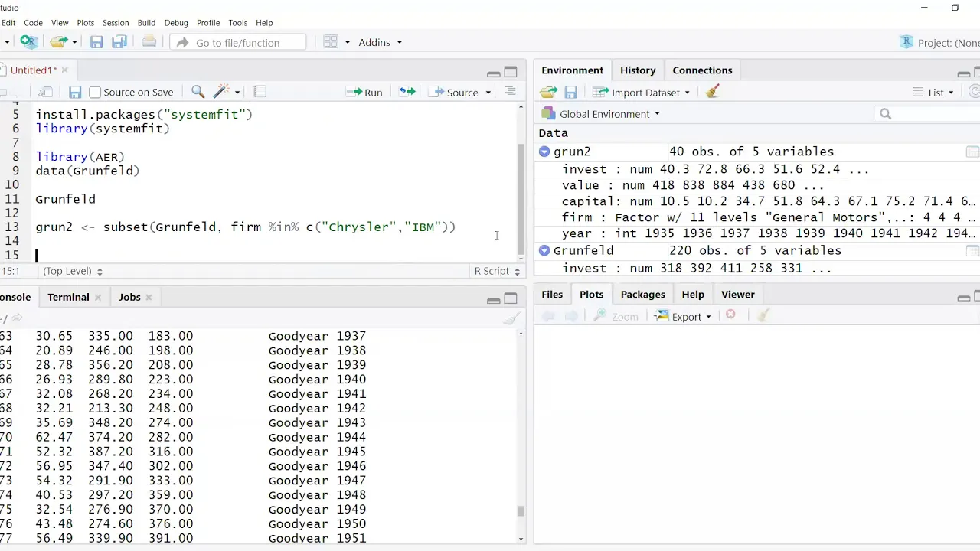
Task: Open code tools magic wand
Action: click(221, 92)
